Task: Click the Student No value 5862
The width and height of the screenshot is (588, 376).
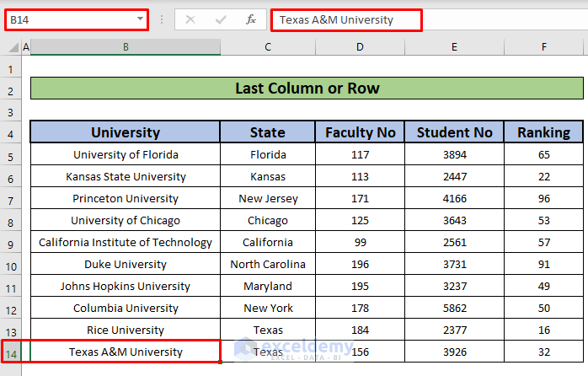Action: pyautogui.click(x=454, y=309)
